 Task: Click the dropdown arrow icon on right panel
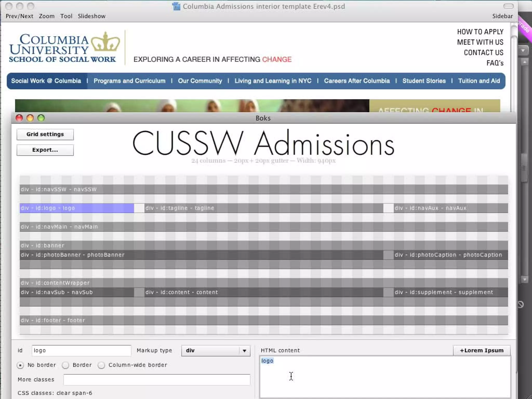pos(523,50)
